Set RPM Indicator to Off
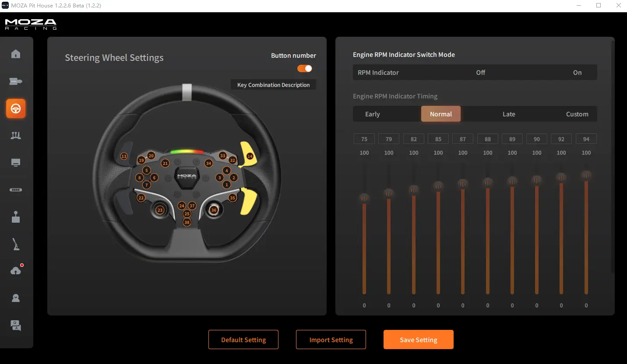The height and width of the screenshot is (364, 627). pyautogui.click(x=480, y=73)
